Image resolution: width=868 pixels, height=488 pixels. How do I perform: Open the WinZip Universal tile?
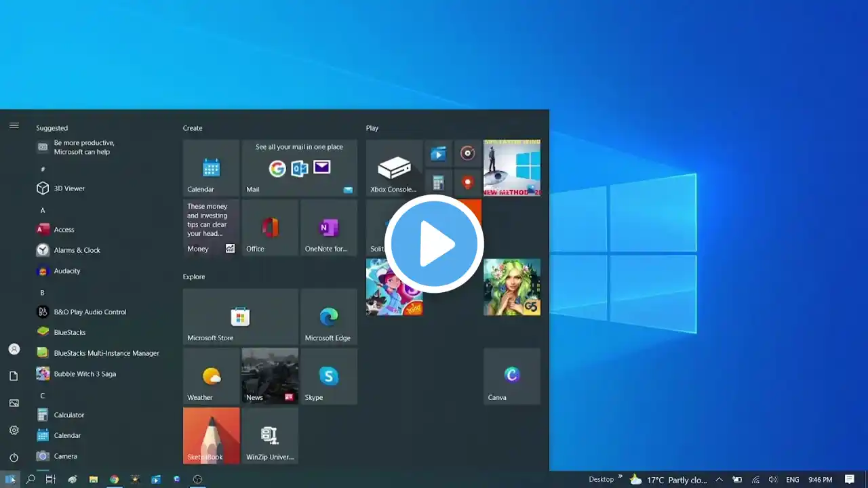[270, 436]
